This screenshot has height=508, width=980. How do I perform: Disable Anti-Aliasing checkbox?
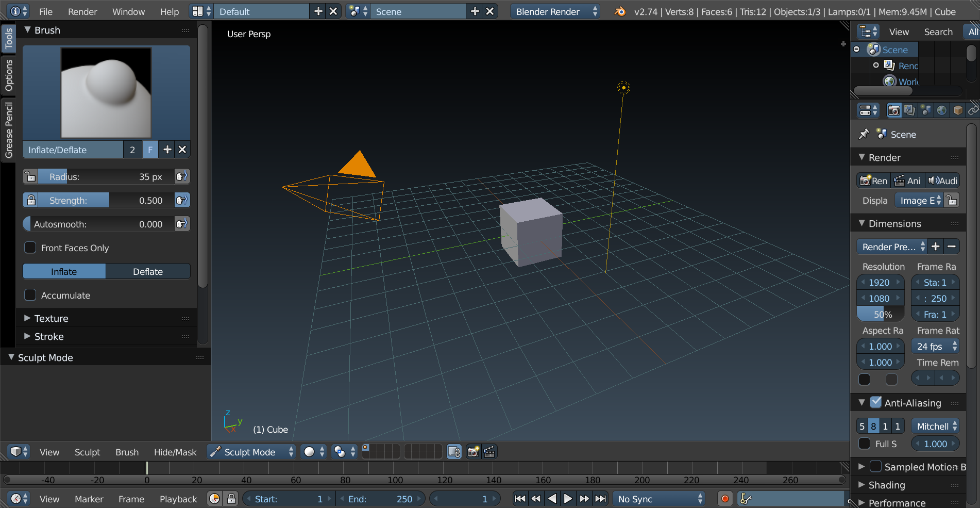click(876, 402)
